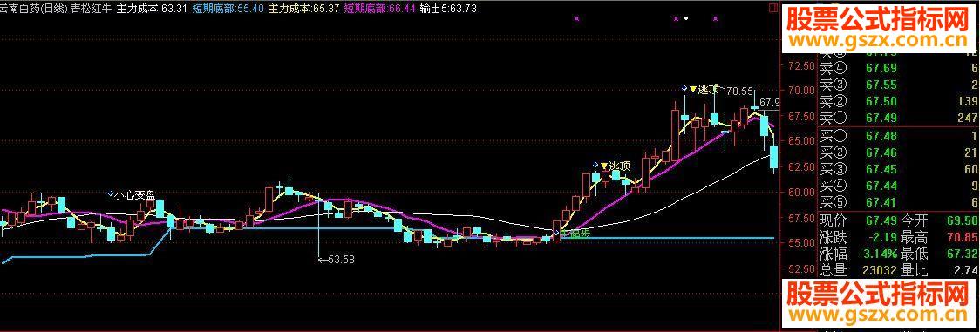Click the 最高 70.85 high value
Viewport: 980px width, 332px height.
(939, 237)
